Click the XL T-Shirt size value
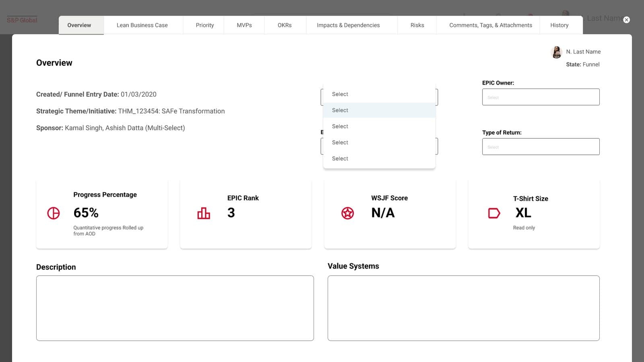644x362 pixels. 523,213
